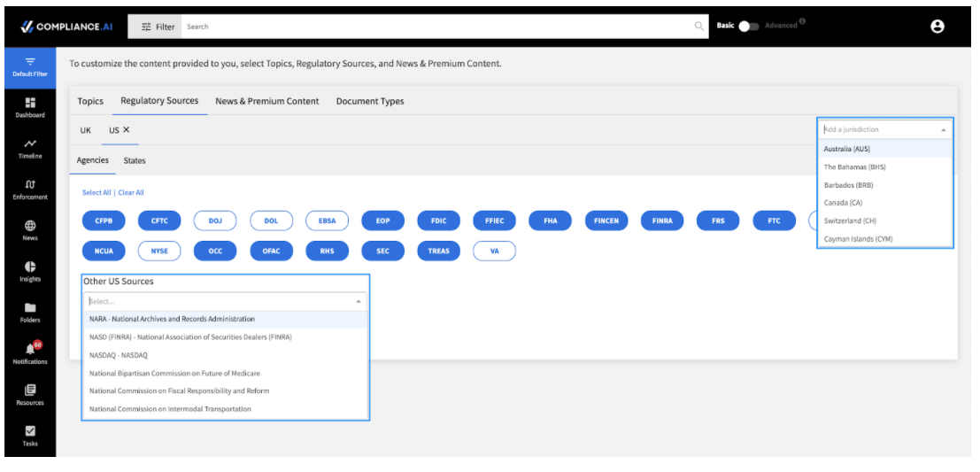
Task: Click the Add a jurisdiction dropdown arrow
Action: click(943, 130)
